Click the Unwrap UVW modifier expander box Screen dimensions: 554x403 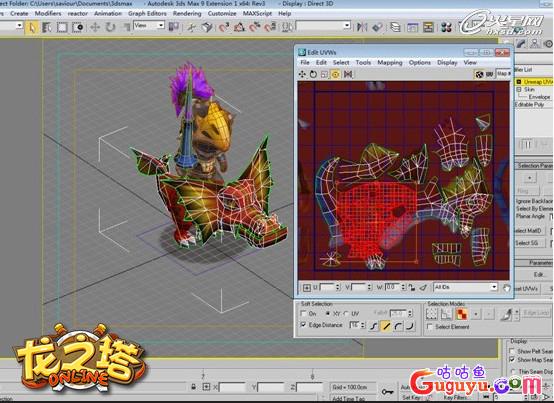(519, 82)
